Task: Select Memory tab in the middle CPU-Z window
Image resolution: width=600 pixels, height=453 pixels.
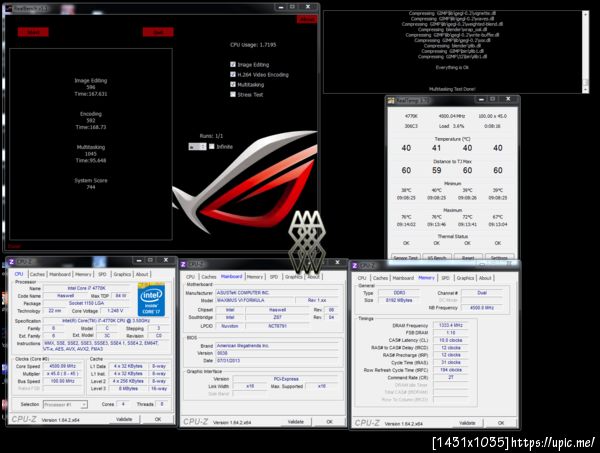Action: [255, 277]
